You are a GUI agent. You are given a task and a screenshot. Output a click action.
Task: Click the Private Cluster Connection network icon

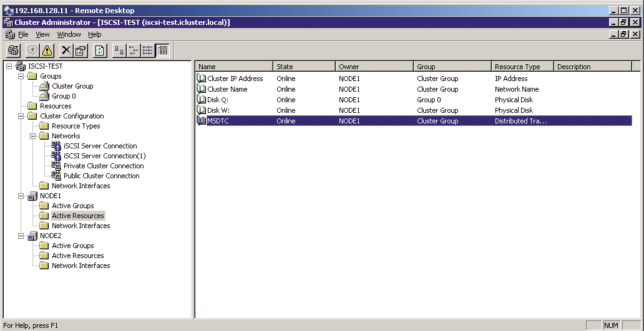56,166
